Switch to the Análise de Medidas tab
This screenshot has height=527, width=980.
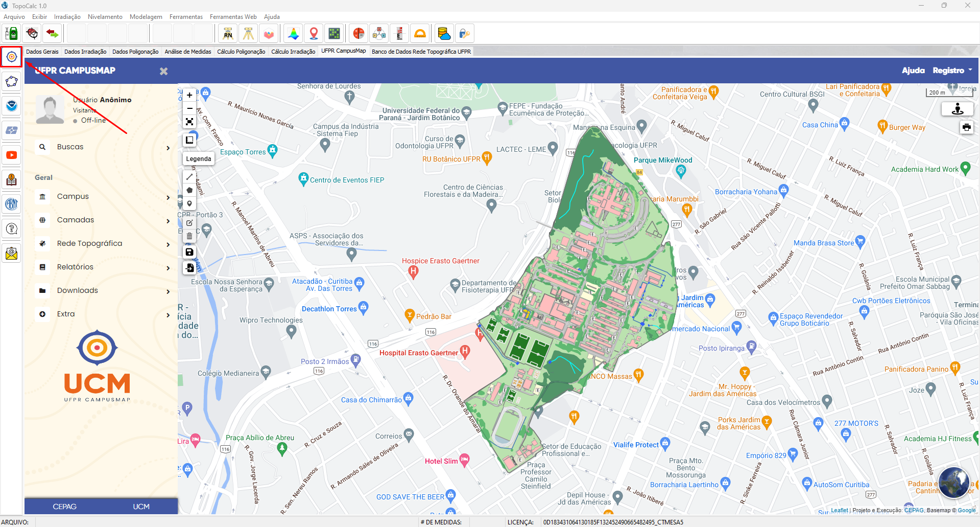(188, 52)
